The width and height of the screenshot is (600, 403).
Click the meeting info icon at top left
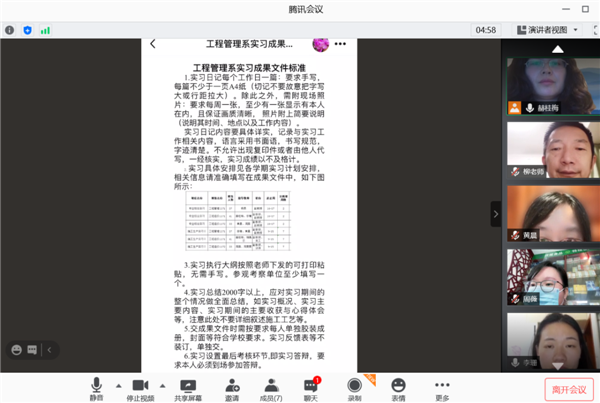8,30
